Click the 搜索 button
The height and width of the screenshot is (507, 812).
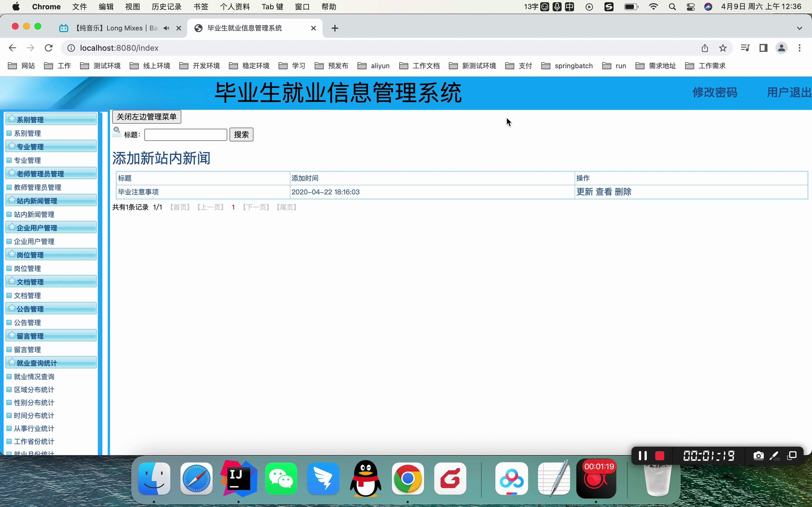click(x=241, y=134)
